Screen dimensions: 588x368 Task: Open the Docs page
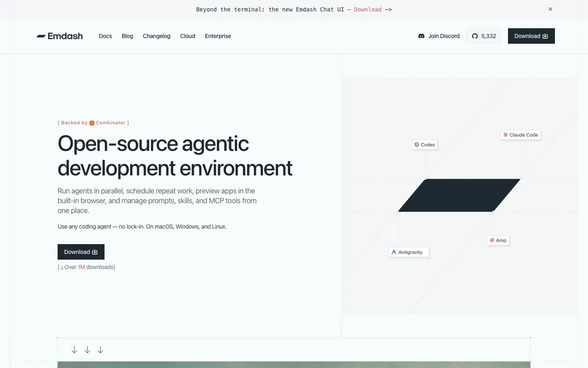[x=105, y=36]
